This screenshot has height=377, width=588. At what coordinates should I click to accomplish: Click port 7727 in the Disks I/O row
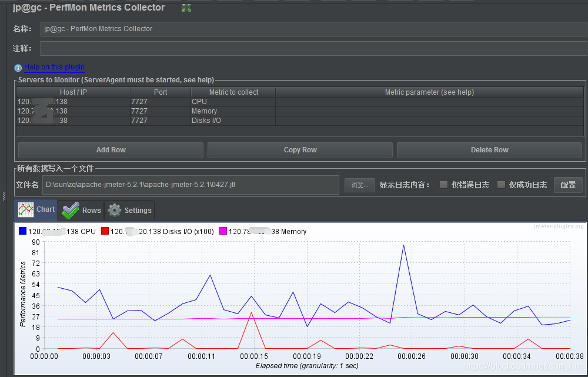click(161, 121)
